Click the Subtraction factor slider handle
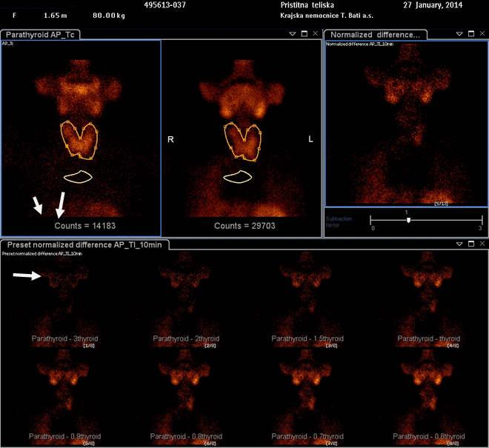Viewport: 489px width, 448px height. click(408, 220)
